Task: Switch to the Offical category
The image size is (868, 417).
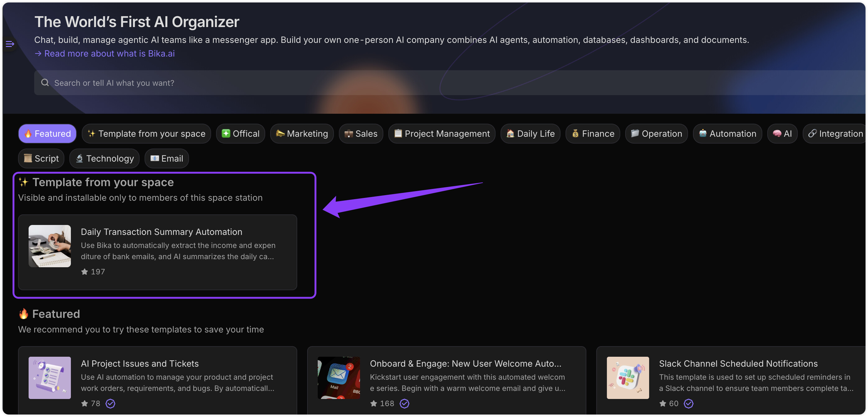Action: (240, 134)
